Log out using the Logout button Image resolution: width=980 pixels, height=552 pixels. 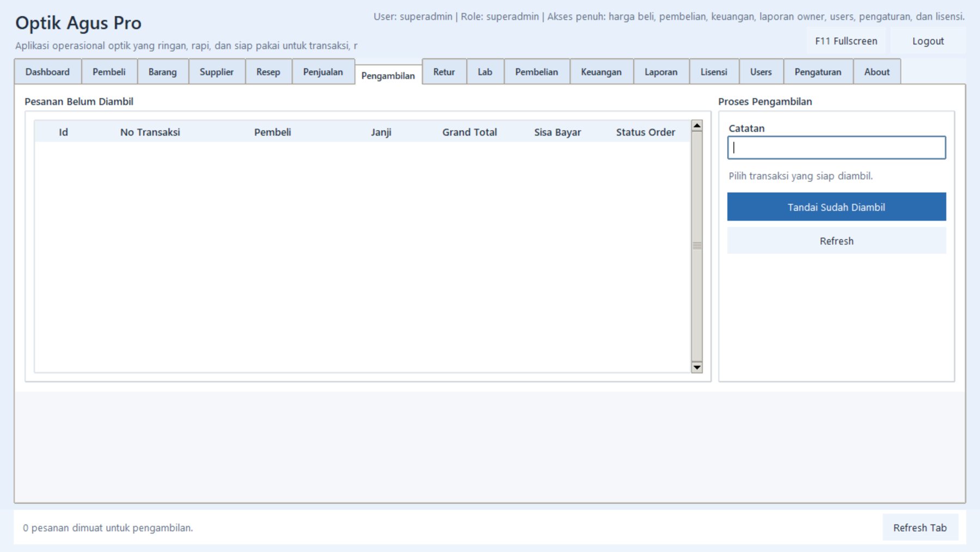[928, 41]
